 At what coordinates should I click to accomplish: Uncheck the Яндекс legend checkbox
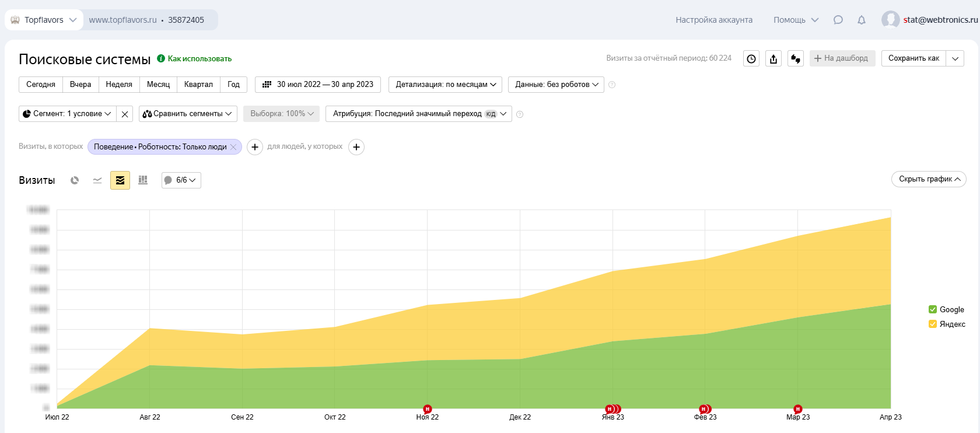pos(933,324)
